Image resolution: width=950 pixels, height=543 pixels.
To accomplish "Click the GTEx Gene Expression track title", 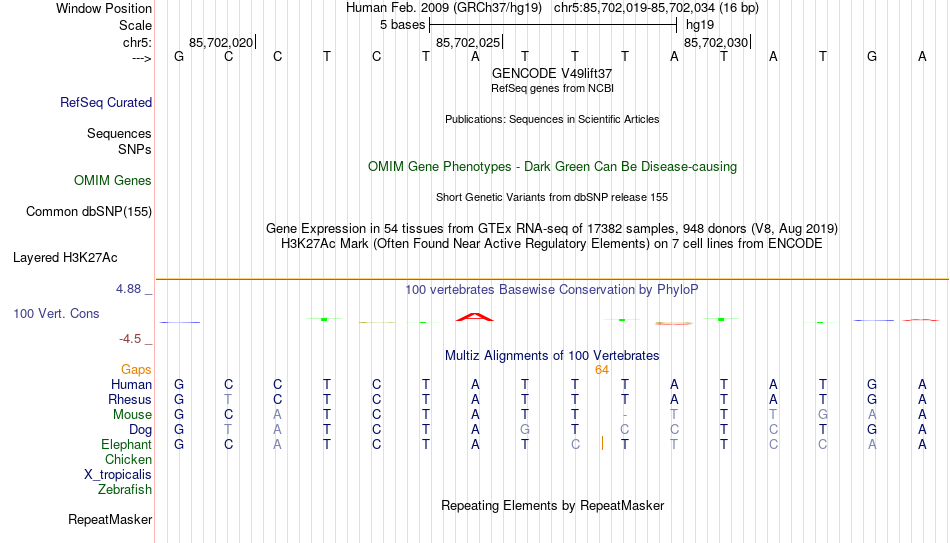I will [x=552, y=228].
